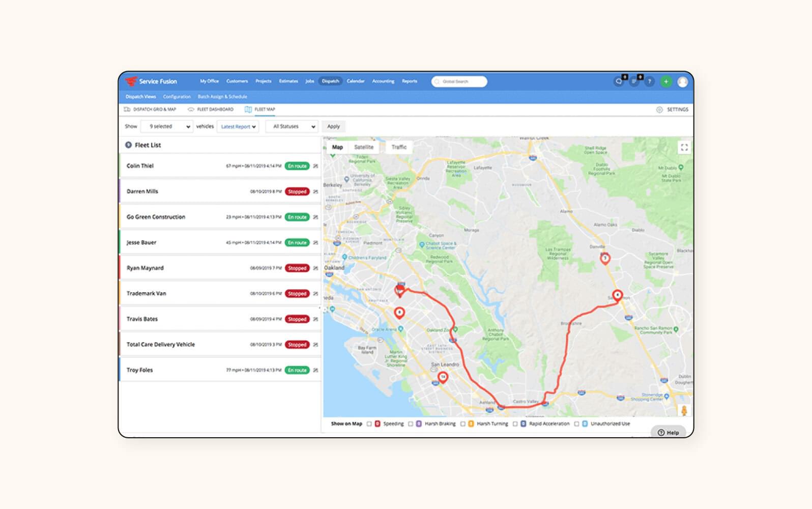Open Estimates menu
The height and width of the screenshot is (509, 812).
coord(288,81)
